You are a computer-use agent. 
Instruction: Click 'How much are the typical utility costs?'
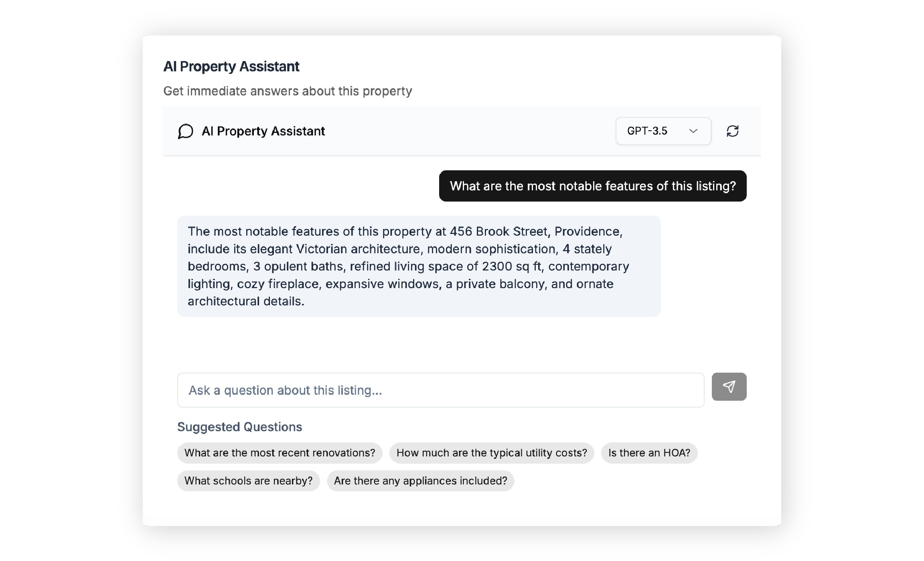click(x=492, y=452)
